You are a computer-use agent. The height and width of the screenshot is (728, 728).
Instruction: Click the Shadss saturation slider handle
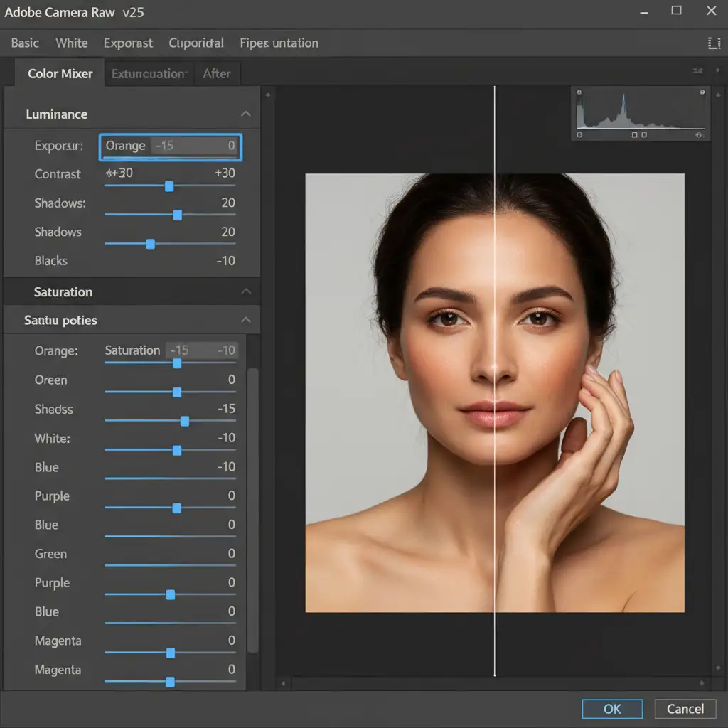coord(185,421)
